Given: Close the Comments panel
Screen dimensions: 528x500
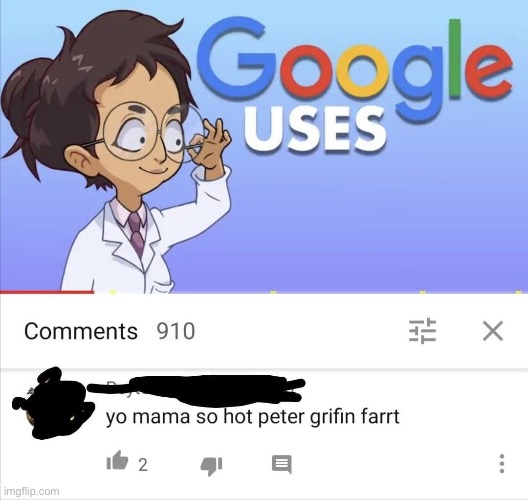Looking at the screenshot, I should pos(493,331).
